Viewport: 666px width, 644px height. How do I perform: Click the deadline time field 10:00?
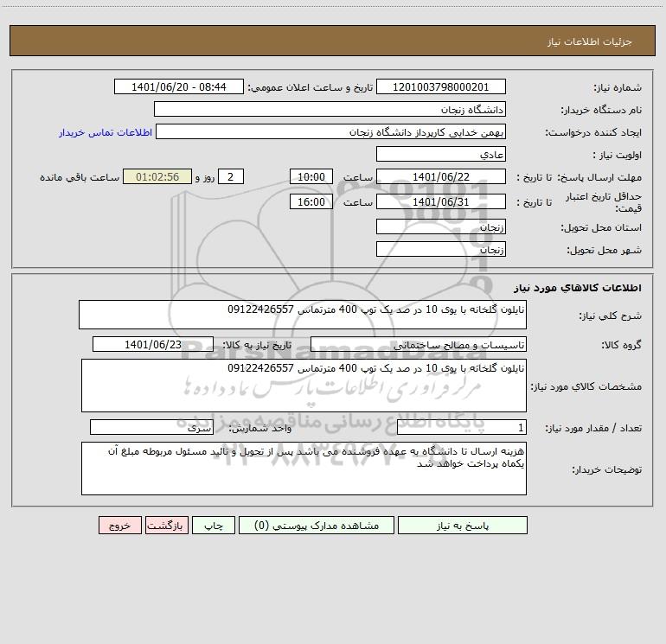(x=311, y=176)
